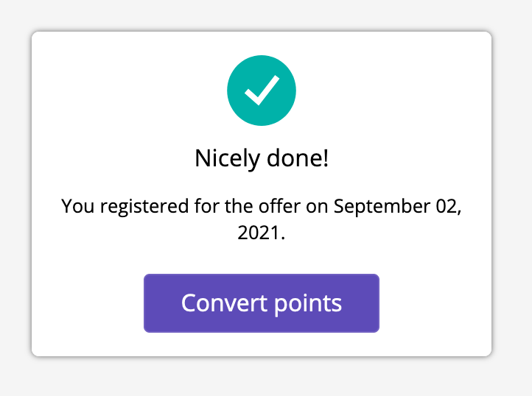The height and width of the screenshot is (396, 532).
Task: Click the date number 02 in the message
Action: [x=449, y=207]
